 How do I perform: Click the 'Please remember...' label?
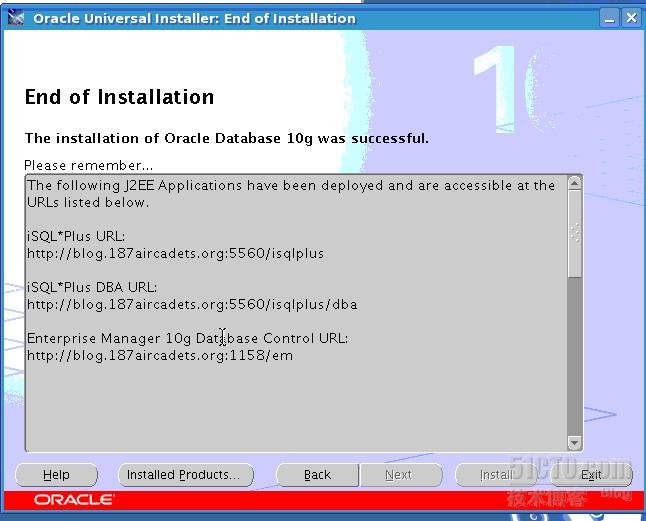89,166
